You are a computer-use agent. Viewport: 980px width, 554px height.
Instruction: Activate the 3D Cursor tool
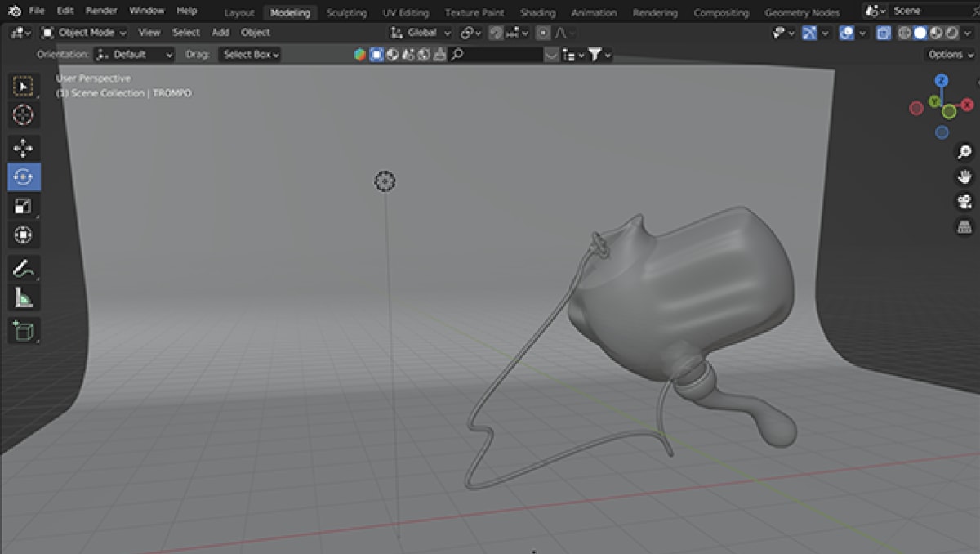click(24, 115)
